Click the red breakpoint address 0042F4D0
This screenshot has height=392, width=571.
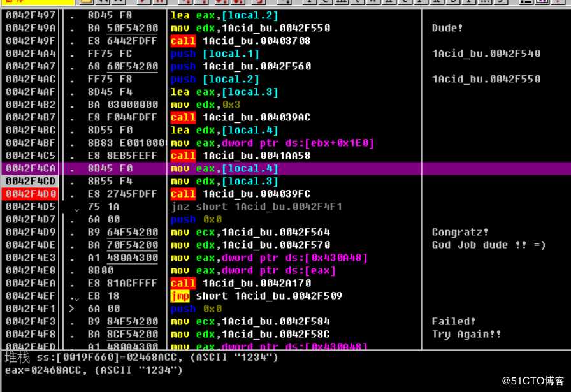tap(31, 194)
